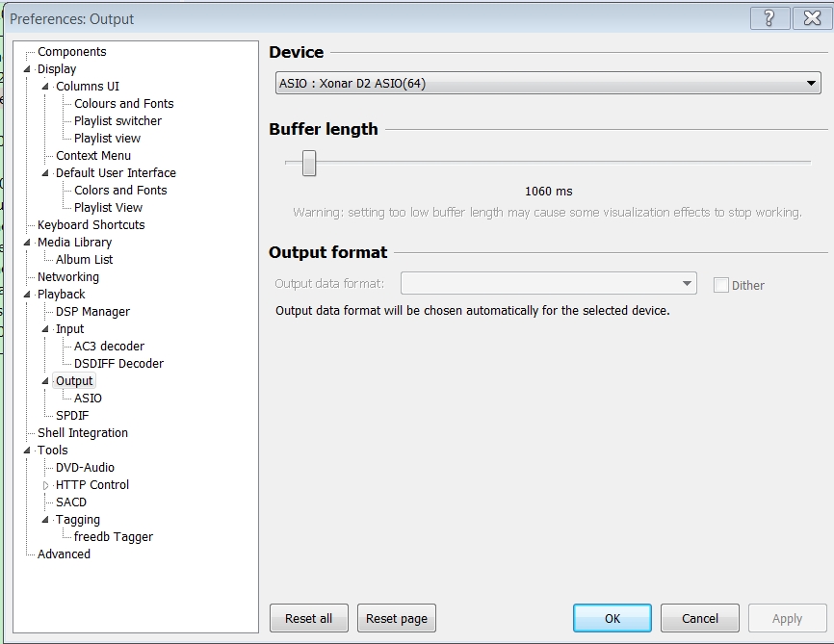834x644 pixels.
Task: Toggle the Dither checkbox
Action: [x=720, y=285]
